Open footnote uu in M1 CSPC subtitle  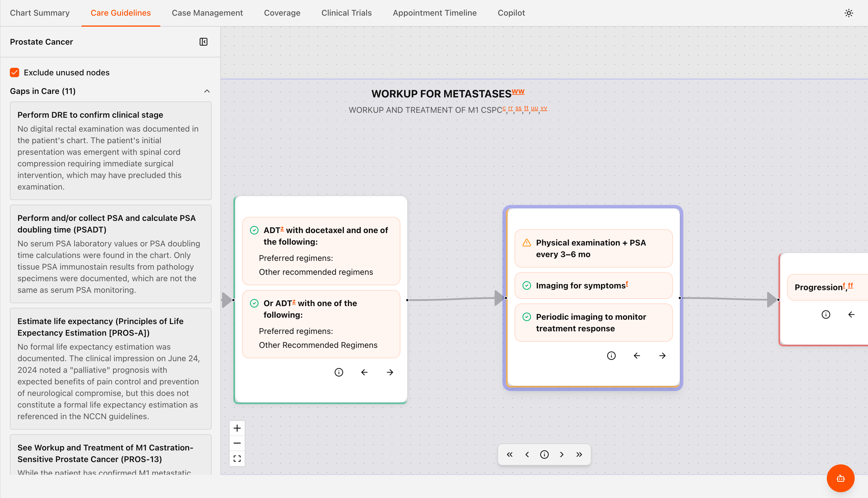(534, 108)
